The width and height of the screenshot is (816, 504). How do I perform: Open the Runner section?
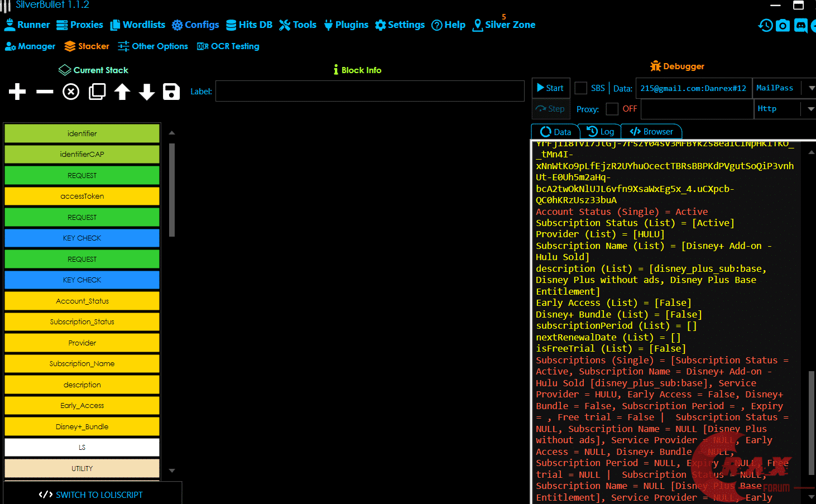point(27,25)
